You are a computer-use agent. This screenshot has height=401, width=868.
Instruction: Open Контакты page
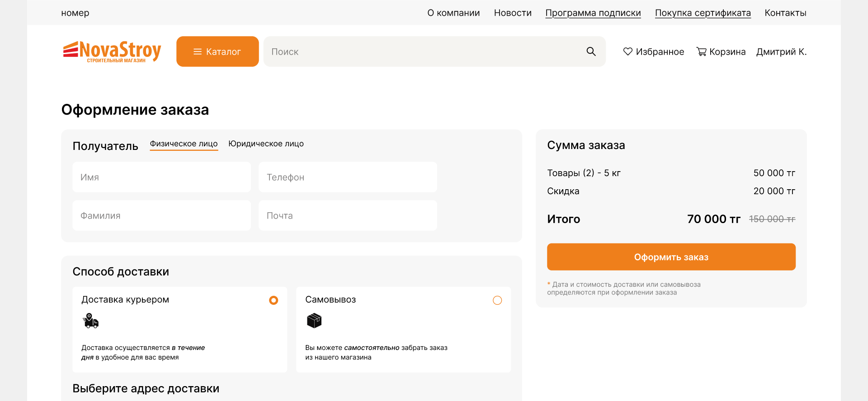[785, 13]
